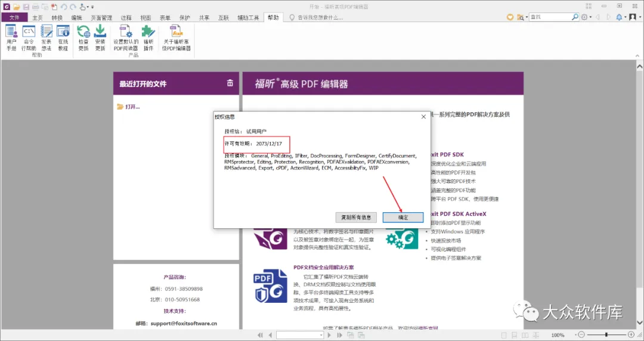Screen dimensions: 644x341
Task: Click the Post Your Idea (发表想法) icon
Action: [47, 38]
